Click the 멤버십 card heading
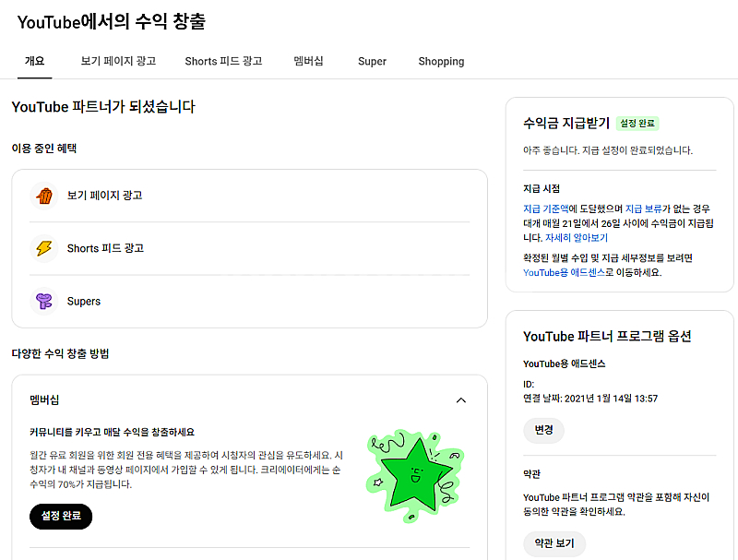 [44, 400]
